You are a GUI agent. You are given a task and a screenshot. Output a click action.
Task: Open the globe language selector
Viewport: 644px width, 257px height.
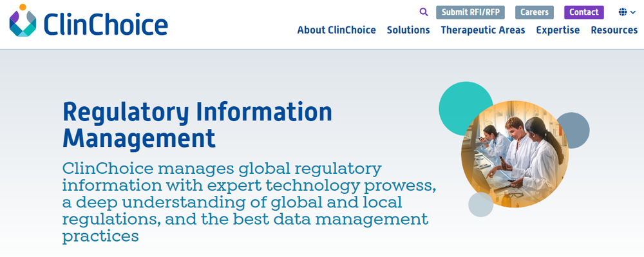pyautogui.click(x=627, y=12)
